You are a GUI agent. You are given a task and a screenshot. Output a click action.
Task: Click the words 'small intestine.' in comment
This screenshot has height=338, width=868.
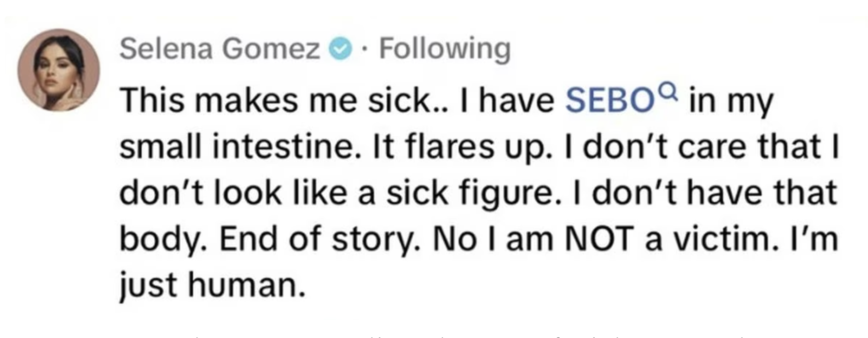coord(236,146)
